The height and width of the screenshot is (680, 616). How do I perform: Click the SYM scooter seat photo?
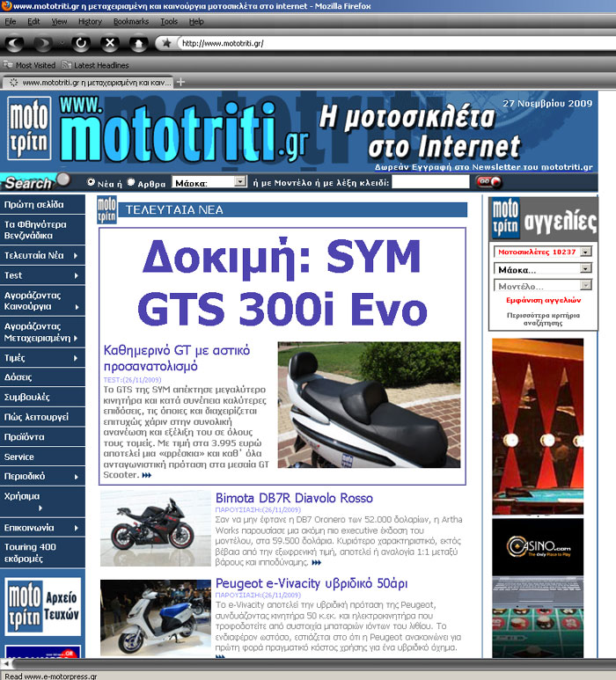point(369,405)
